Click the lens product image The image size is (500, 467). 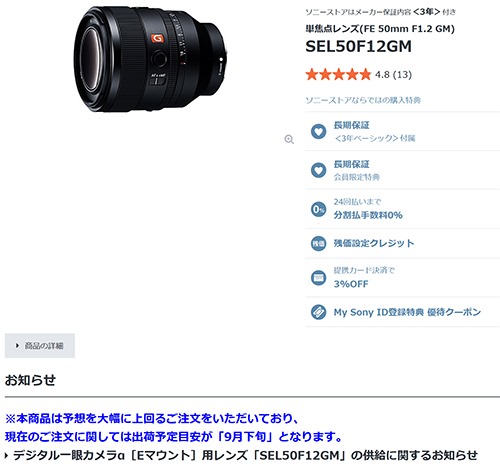[x=150, y=59]
